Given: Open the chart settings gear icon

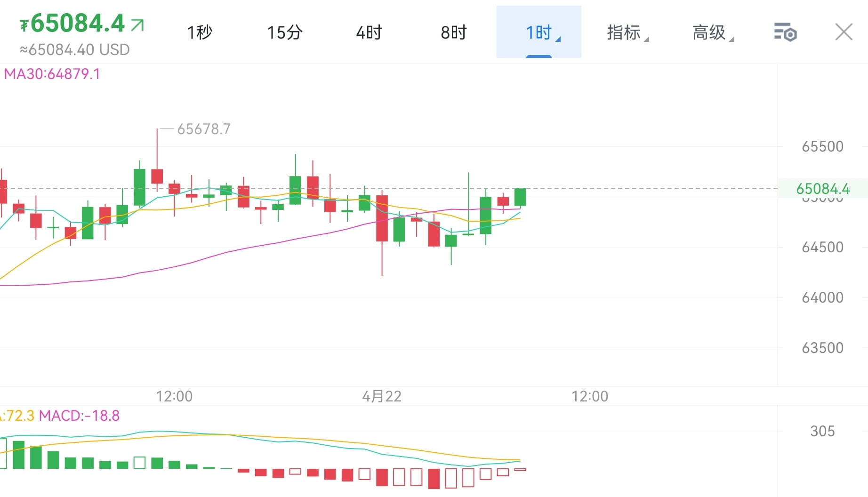Looking at the screenshot, I should point(785,32).
